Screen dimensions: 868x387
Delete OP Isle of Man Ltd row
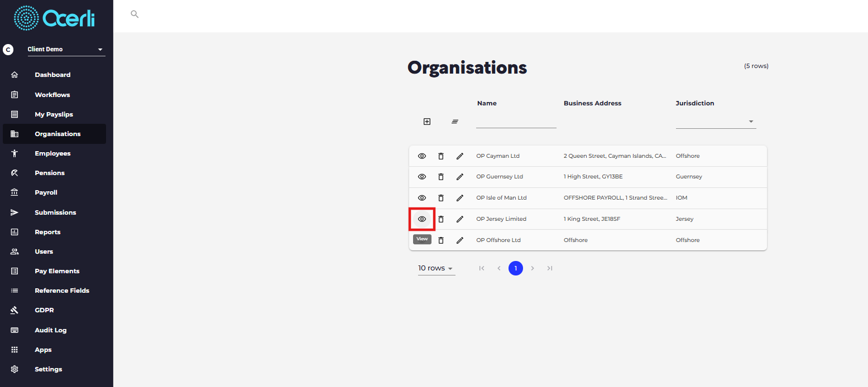point(441,198)
